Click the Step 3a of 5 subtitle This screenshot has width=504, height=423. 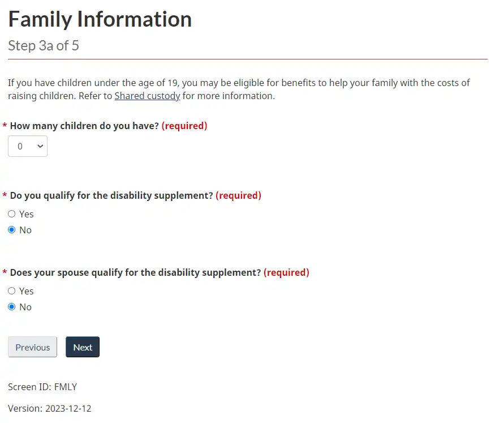pyautogui.click(x=44, y=46)
